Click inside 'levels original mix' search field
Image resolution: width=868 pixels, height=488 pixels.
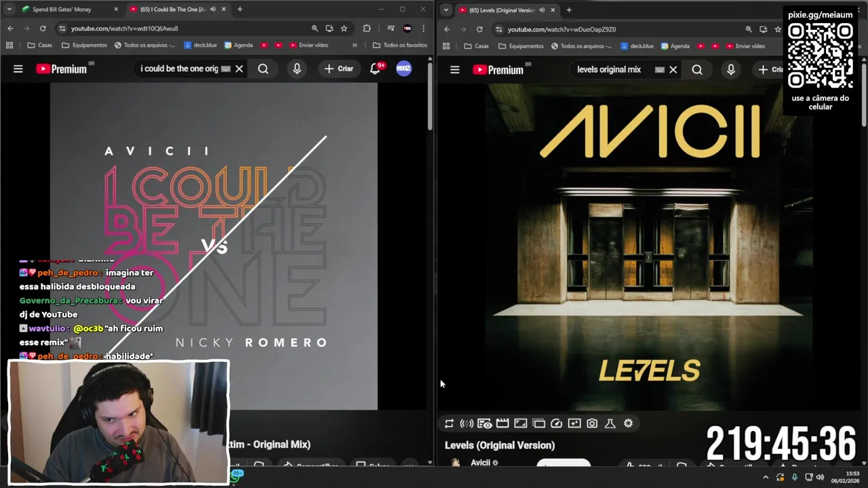[609, 70]
